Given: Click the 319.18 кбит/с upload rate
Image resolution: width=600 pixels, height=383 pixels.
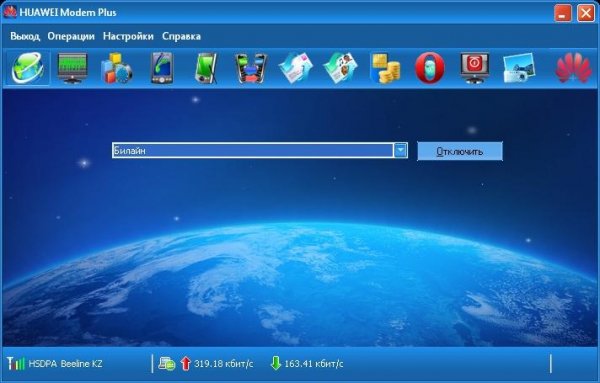Looking at the screenshot, I should (x=223, y=363).
